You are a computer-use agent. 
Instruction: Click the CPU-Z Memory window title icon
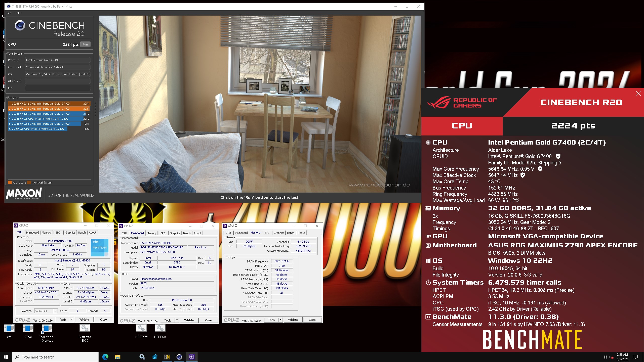click(x=225, y=226)
